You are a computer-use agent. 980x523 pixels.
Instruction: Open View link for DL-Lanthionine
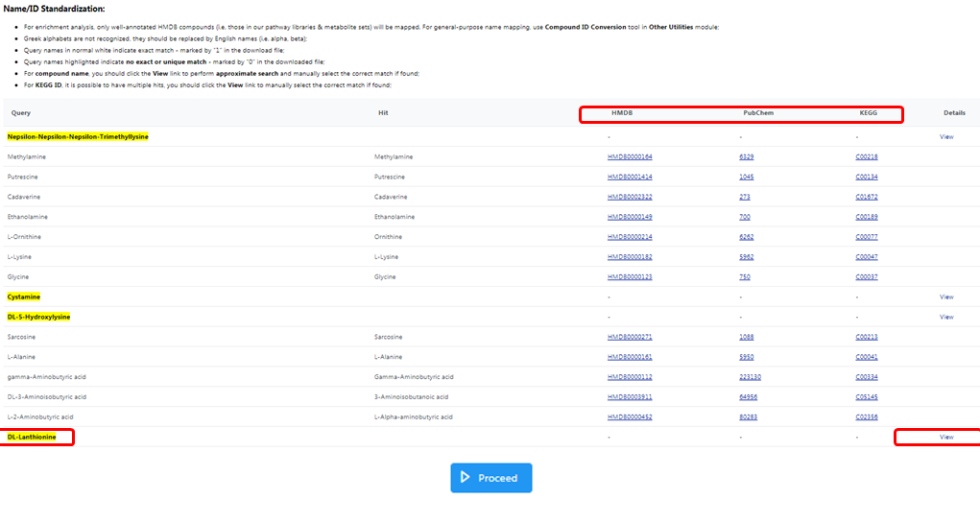(945, 437)
